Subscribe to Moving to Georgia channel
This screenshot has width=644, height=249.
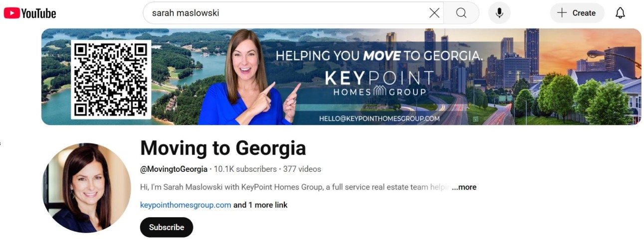pos(167,227)
